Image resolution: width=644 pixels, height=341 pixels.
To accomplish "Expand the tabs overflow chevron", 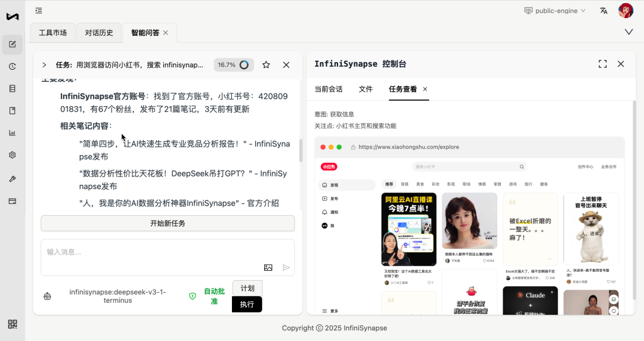I will click(x=629, y=32).
